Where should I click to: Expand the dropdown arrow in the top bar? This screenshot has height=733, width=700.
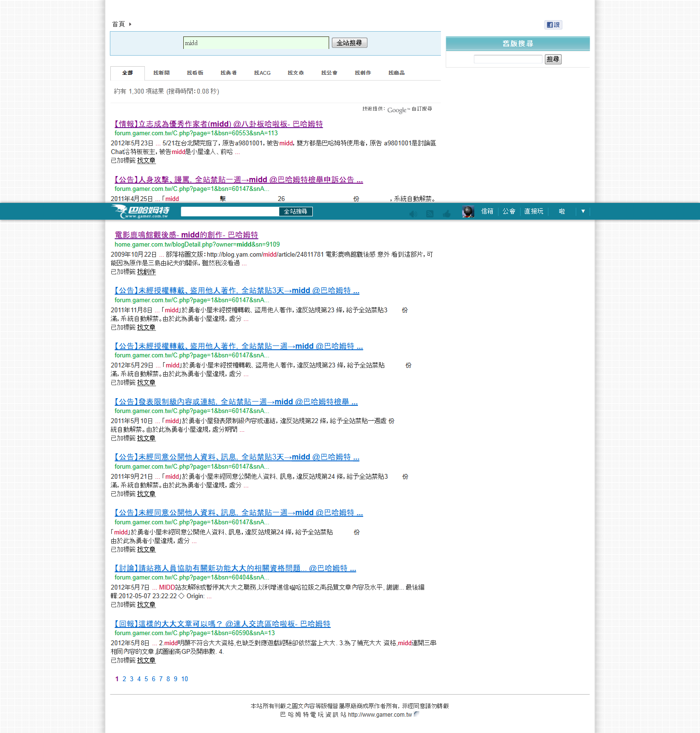pos(583,211)
